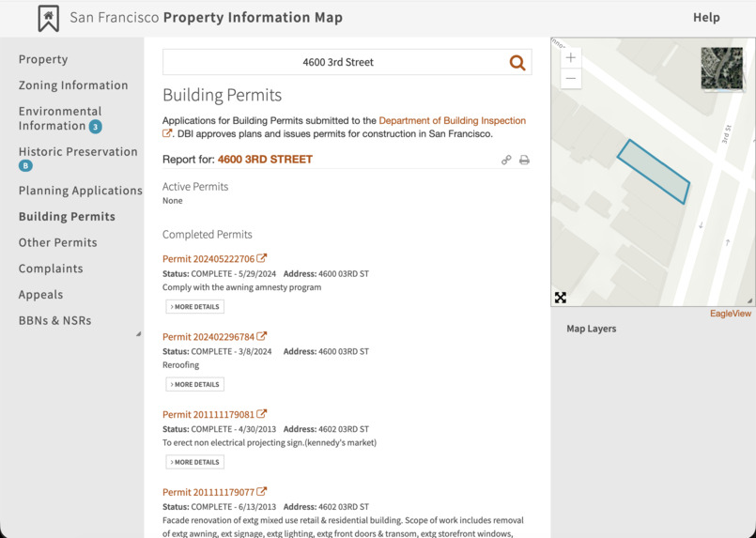
Task: Open Permit 201111179077 link
Action: [x=208, y=492]
